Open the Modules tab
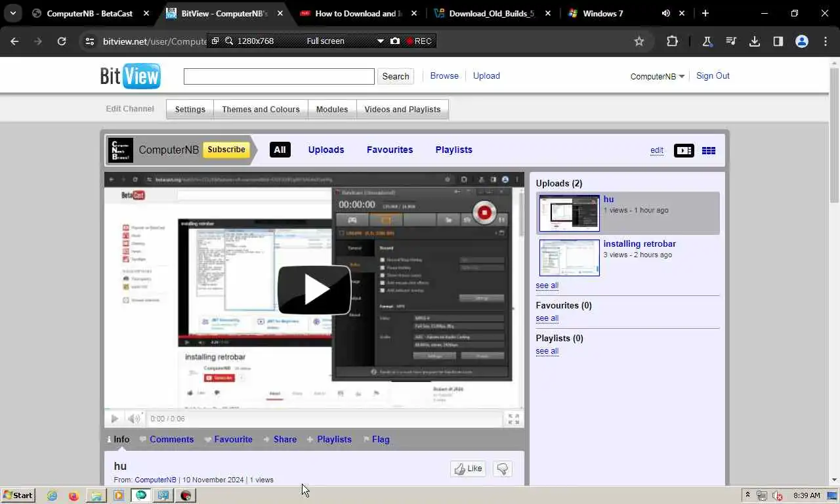840x504 pixels. pos(332,110)
